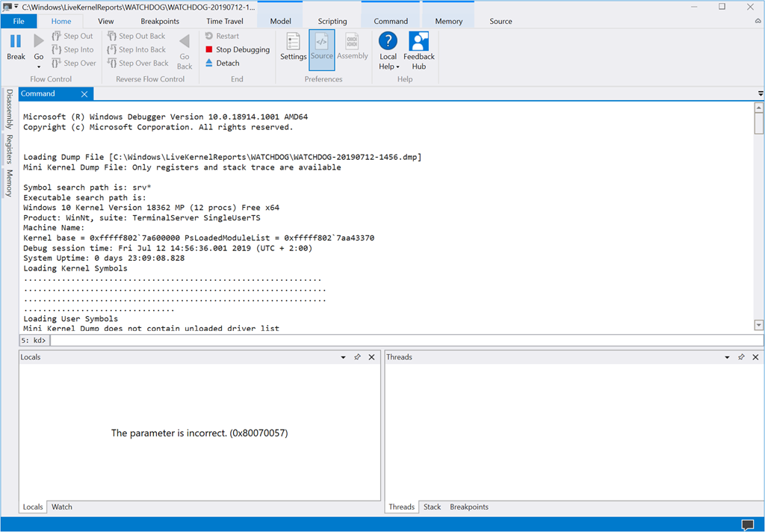Click the feedback chat icon in status bar
765x532 pixels.
point(747,525)
